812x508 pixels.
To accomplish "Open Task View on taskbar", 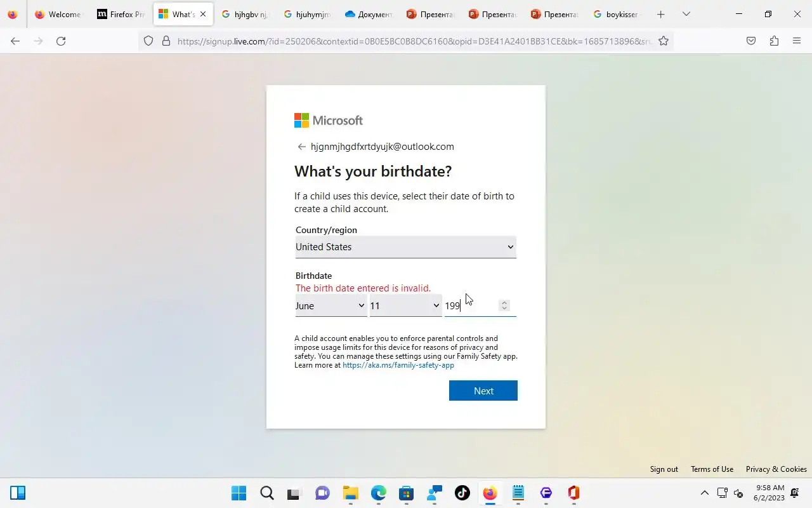I will pos(294,493).
